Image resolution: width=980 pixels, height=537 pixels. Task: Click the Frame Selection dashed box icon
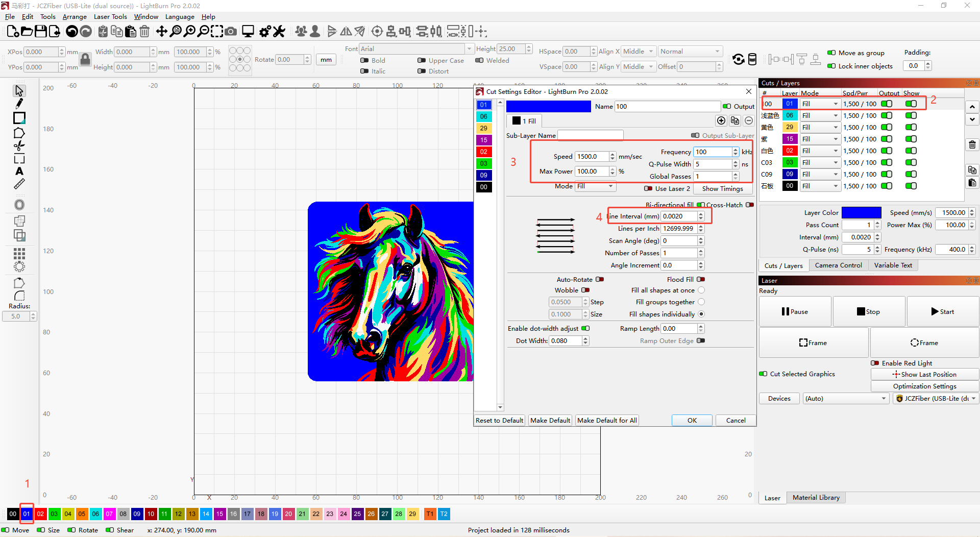[x=217, y=32]
